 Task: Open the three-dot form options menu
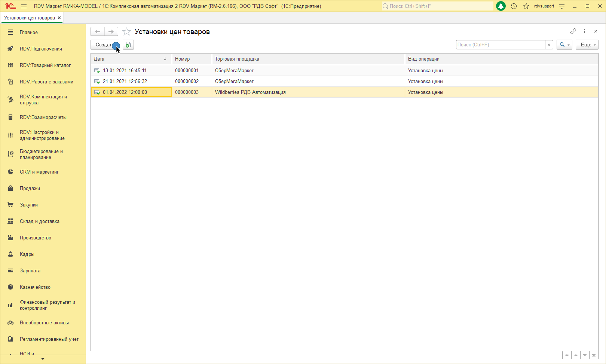(x=584, y=31)
